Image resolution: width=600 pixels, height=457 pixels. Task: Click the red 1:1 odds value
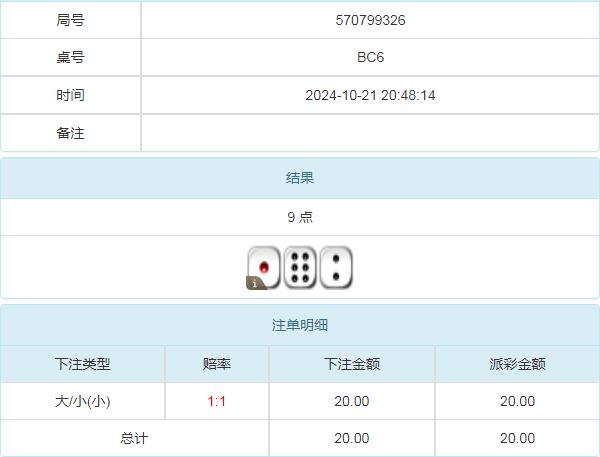[217, 401]
